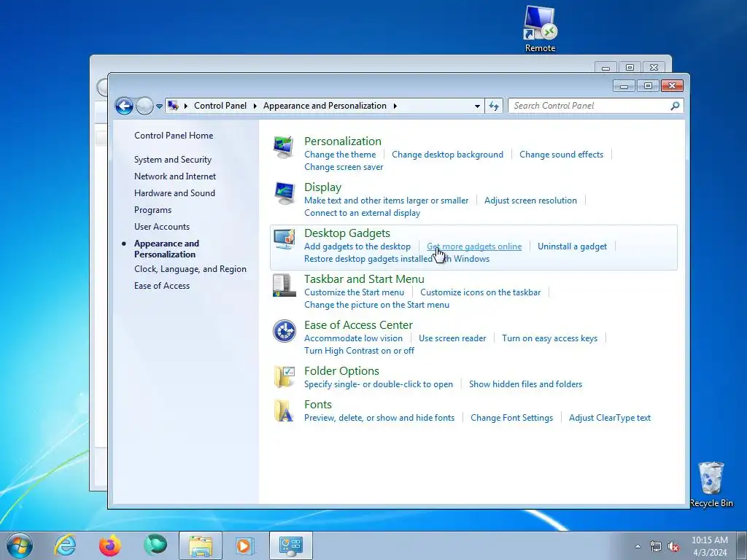Image resolution: width=747 pixels, height=560 pixels.
Task: Click Change the theme
Action: (340, 155)
